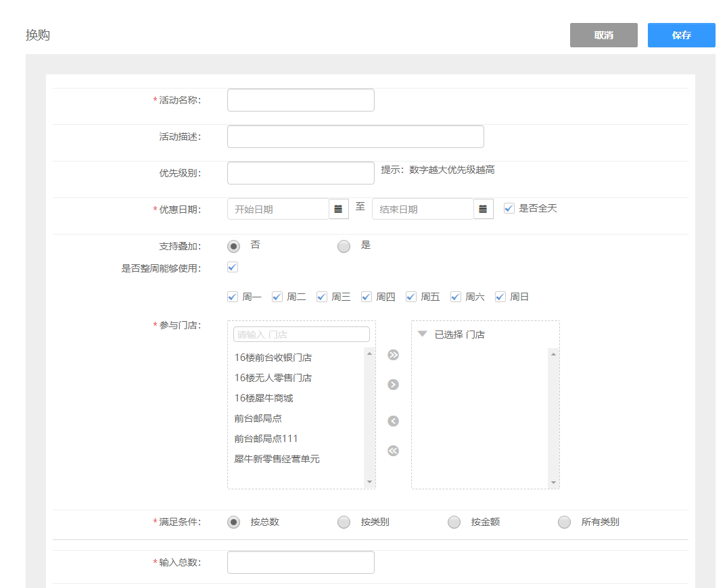This screenshot has height=588, width=727.
Task: Select store 16楼前台收银门店
Action: click(x=273, y=358)
